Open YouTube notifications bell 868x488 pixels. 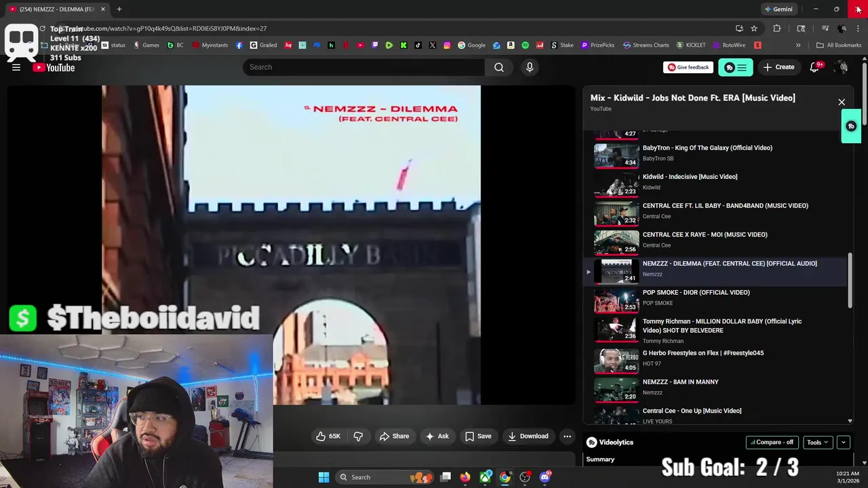(x=816, y=67)
